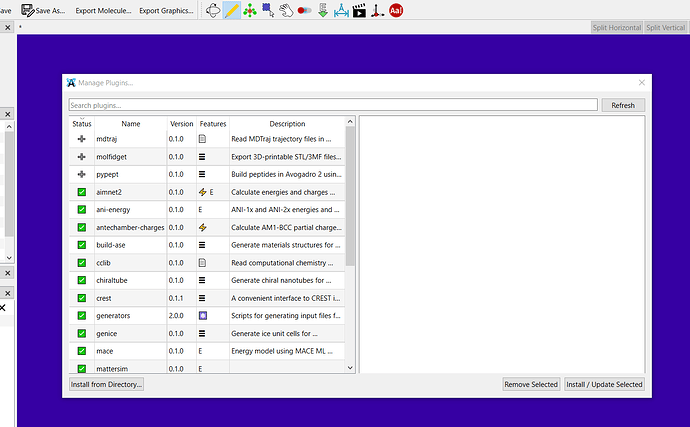Select the red Label tool
Image resolution: width=690 pixels, height=427 pixels.
tap(396, 10)
